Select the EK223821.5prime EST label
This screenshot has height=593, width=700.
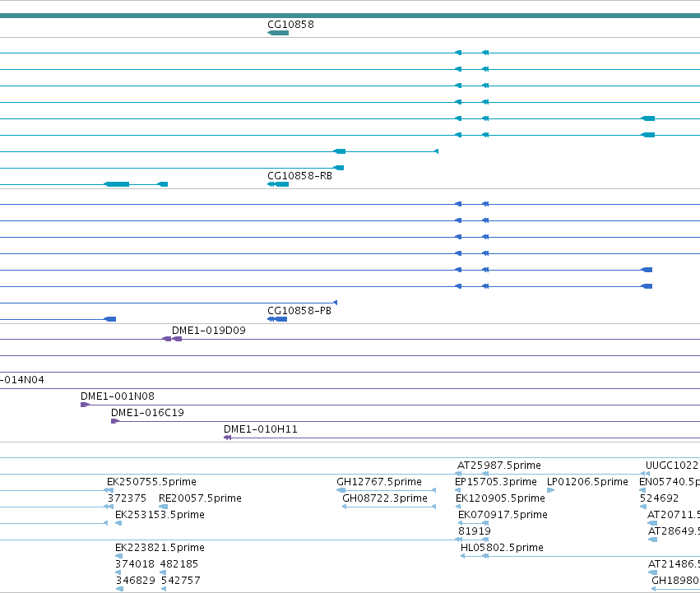click(x=160, y=548)
